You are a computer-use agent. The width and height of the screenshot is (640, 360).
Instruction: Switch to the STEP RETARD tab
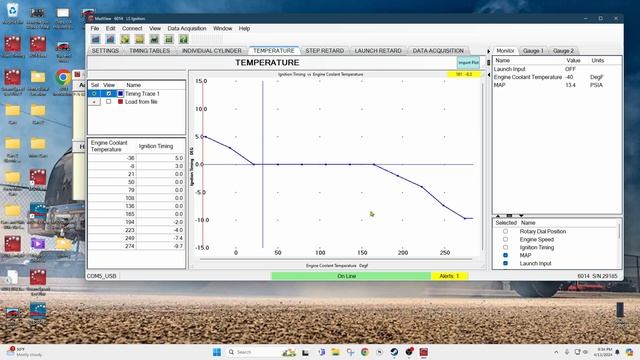(x=324, y=51)
